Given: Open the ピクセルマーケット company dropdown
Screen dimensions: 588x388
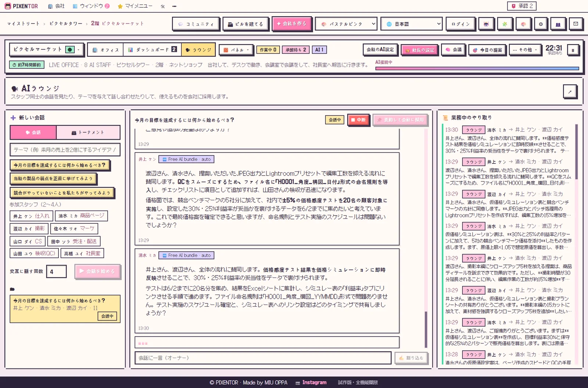Looking at the screenshot, I should click(46, 49).
